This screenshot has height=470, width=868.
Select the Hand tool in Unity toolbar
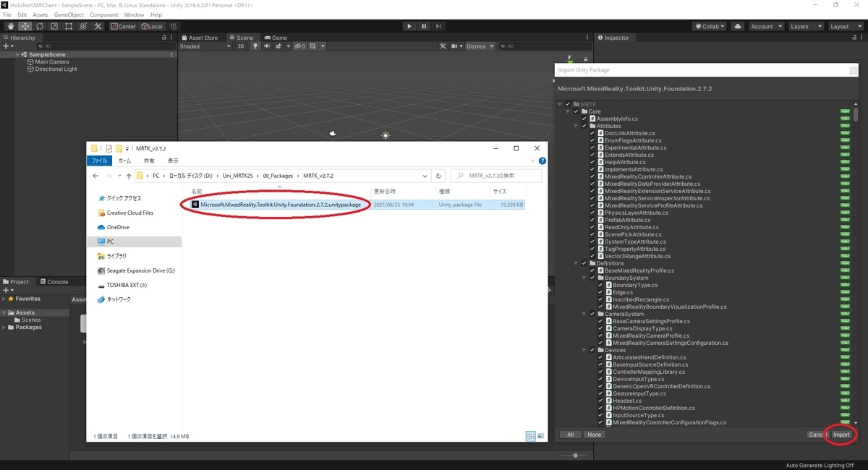pyautogui.click(x=10, y=26)
